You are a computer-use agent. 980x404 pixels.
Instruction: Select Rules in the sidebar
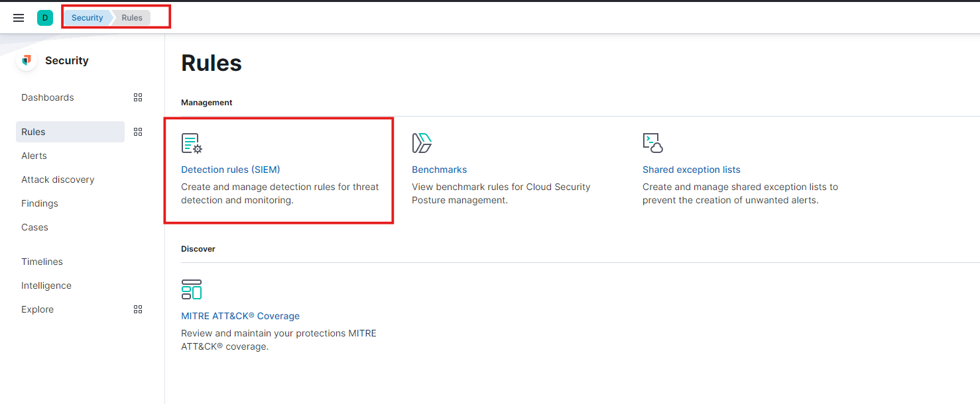click(x=70, y=132)
